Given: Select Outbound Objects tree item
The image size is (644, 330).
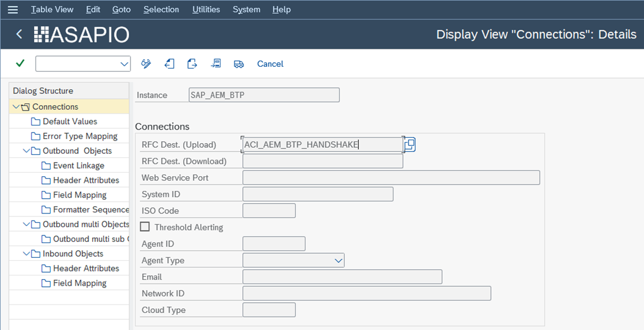Looking at the screenshot, I should point(77,151).
